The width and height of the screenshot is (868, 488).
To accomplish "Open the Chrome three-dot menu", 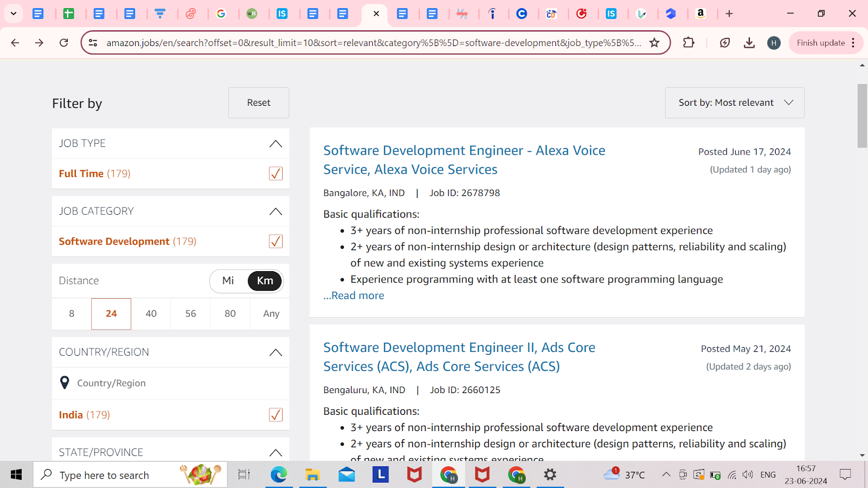I will (854, 43).
